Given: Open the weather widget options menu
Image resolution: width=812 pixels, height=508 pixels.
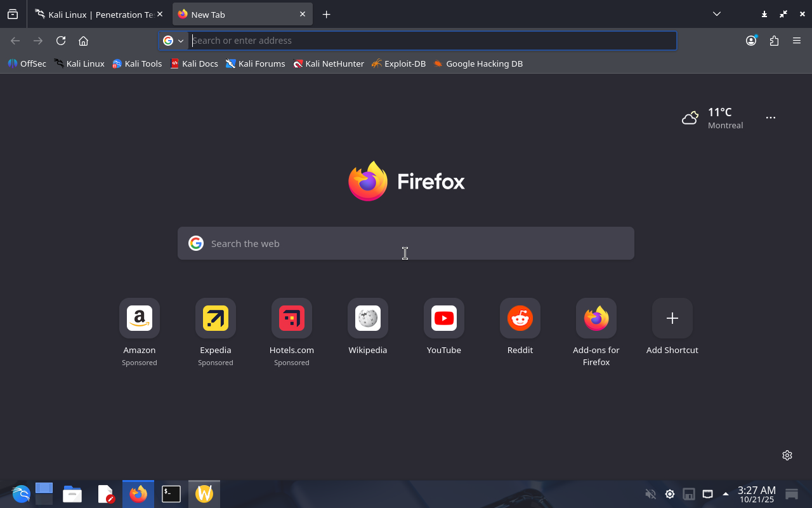Looking at the screenshot, I should click(x=770, y=117).
